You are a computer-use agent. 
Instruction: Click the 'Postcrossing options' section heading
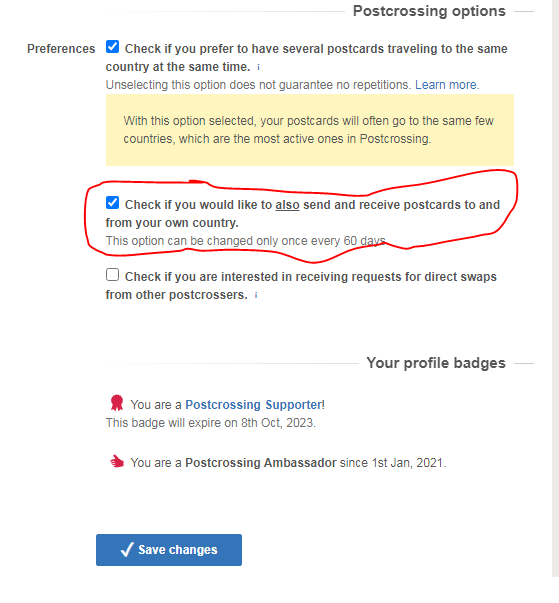pos(429,11)
